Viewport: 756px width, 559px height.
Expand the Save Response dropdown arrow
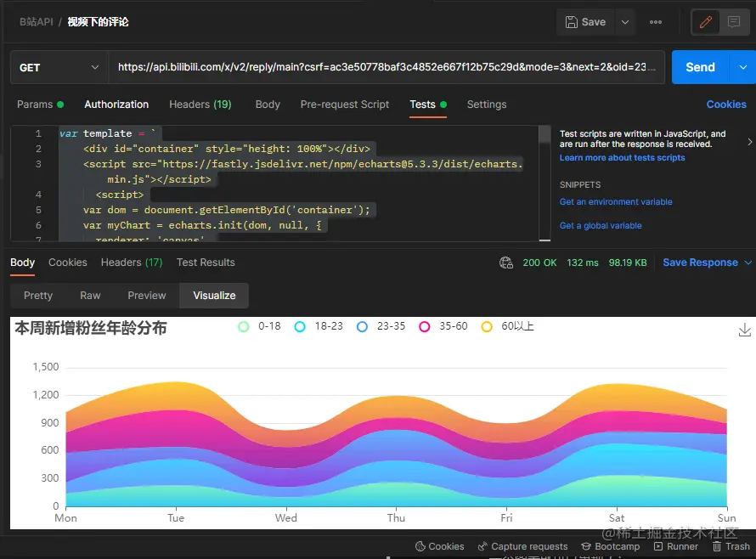pyautogui.click(x=748, y=263)
